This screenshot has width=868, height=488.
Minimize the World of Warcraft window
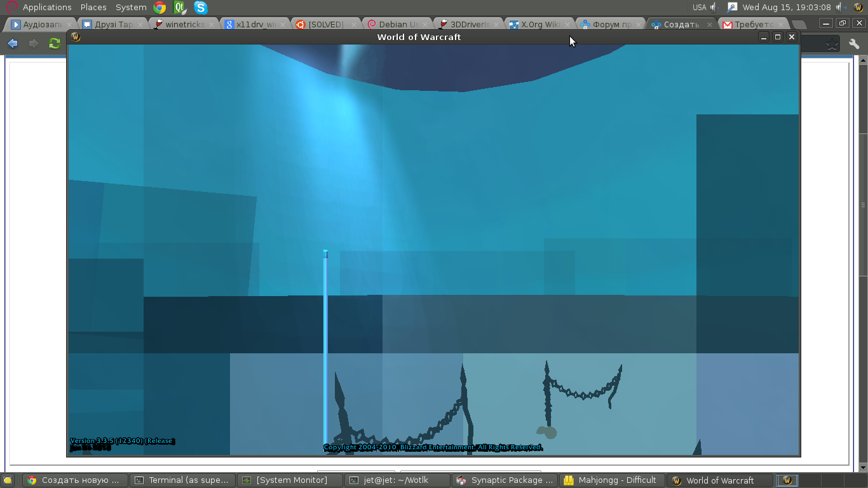764,37
